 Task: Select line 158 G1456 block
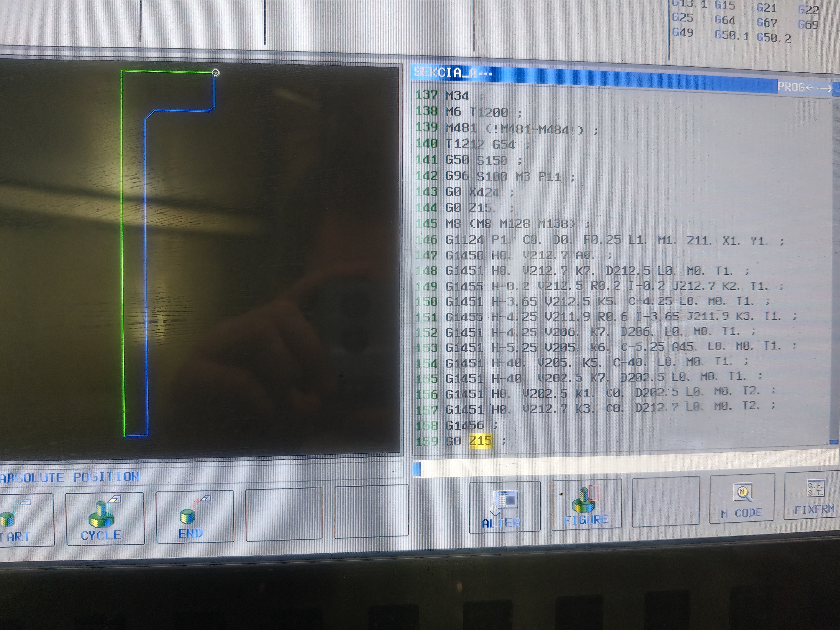coord(465,425)
